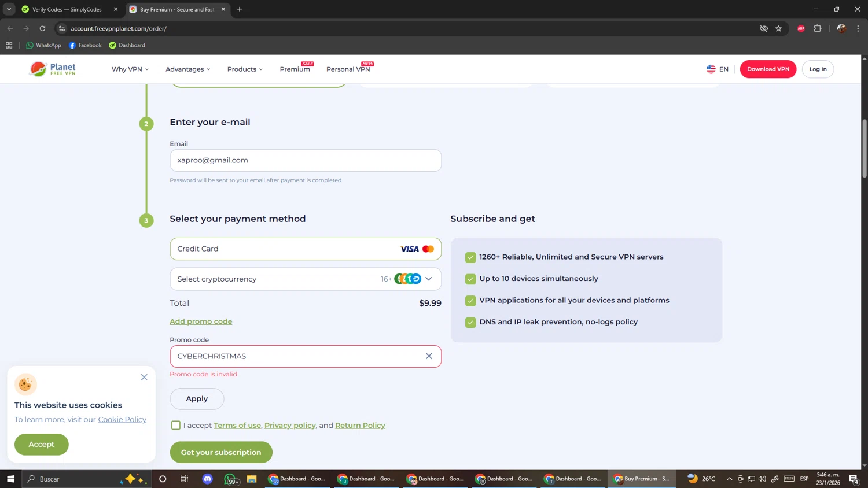This screenshot has width=868, height=488.
Task: Open the Chrome three-dot menu
Action: click(858, 28)
